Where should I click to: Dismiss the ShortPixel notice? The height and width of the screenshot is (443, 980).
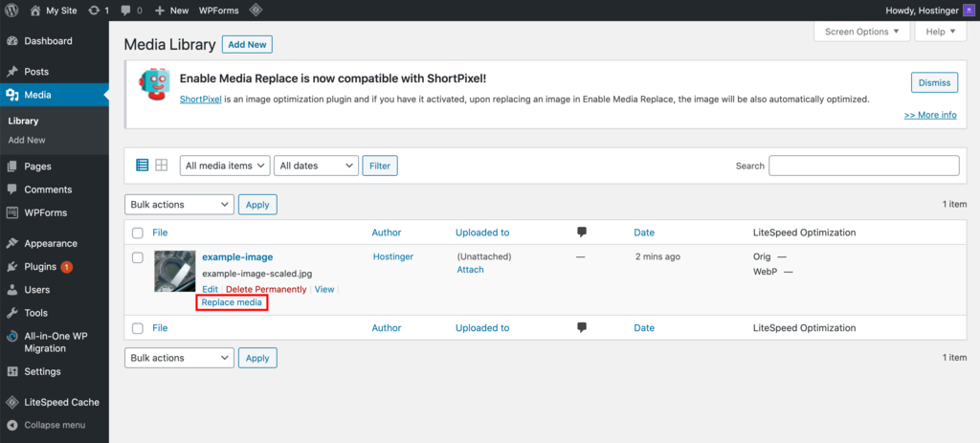pyautogui.click(x=934, y=82)
